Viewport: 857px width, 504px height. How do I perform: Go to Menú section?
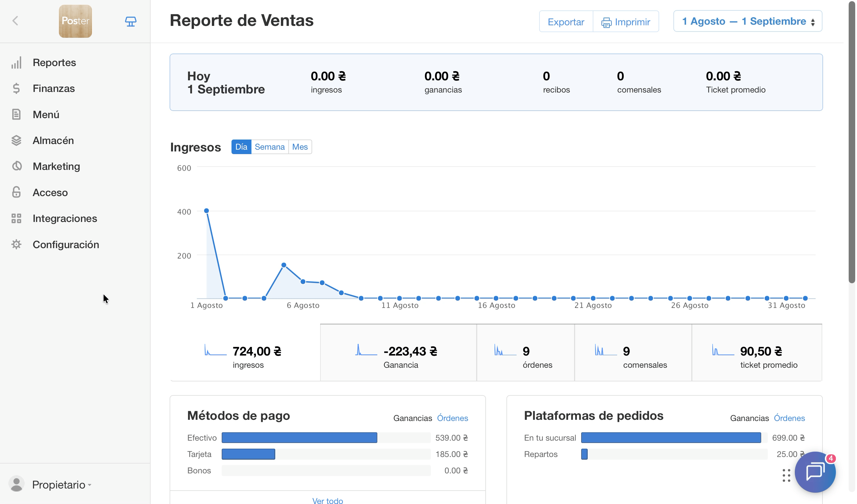coord(46,115)
